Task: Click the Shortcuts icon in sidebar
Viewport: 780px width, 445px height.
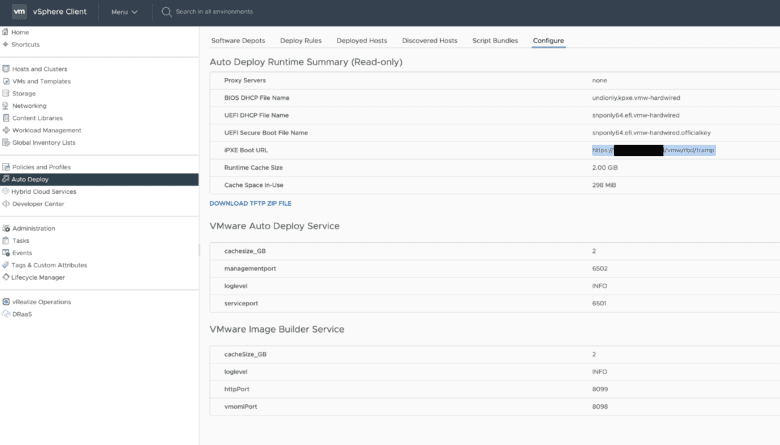Action: (x=5, y=44)
